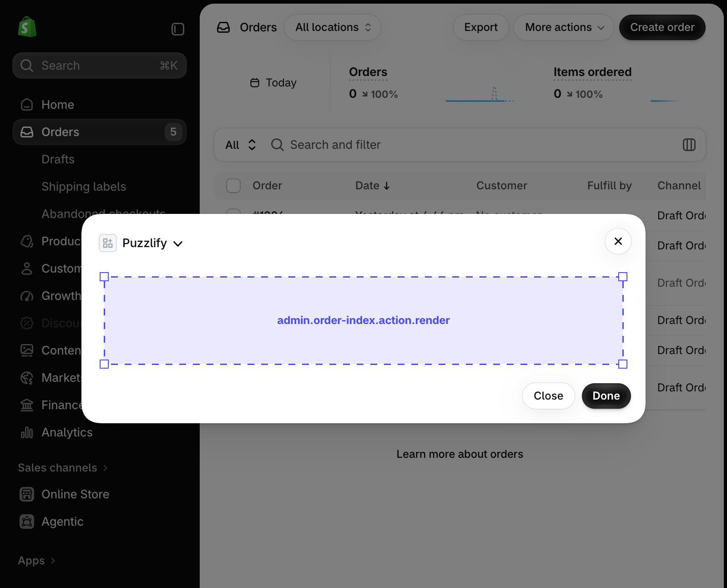Click the search magnifier icon in sidebar

coord(27,66)
